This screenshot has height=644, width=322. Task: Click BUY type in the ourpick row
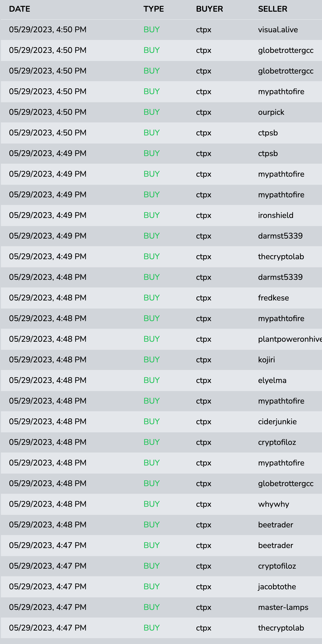(x=152, y=112)
